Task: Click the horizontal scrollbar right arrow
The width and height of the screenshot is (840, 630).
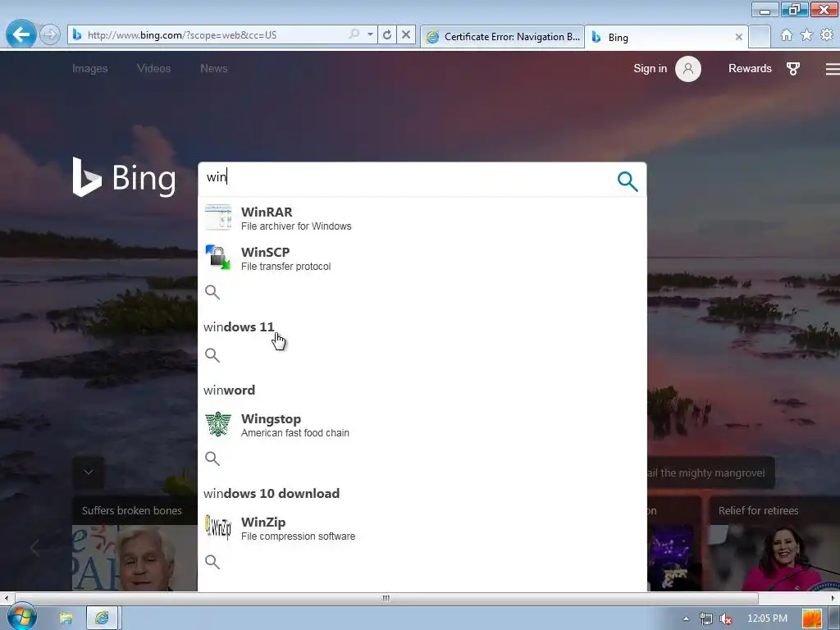Action: (833, 598)
